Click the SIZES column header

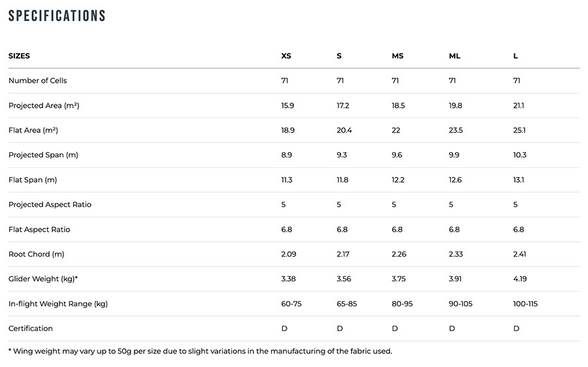coord(19,56)
